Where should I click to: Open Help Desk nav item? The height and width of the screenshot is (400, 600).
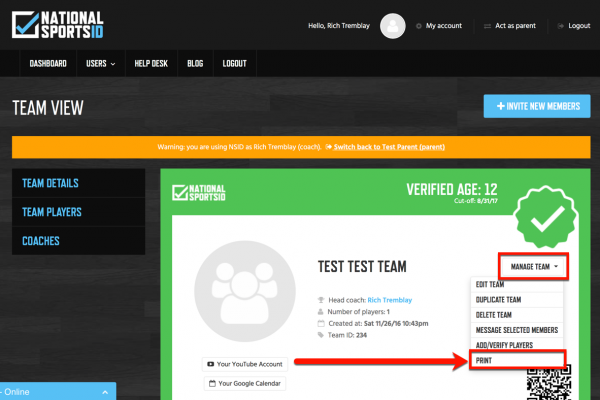click(151, 64)
